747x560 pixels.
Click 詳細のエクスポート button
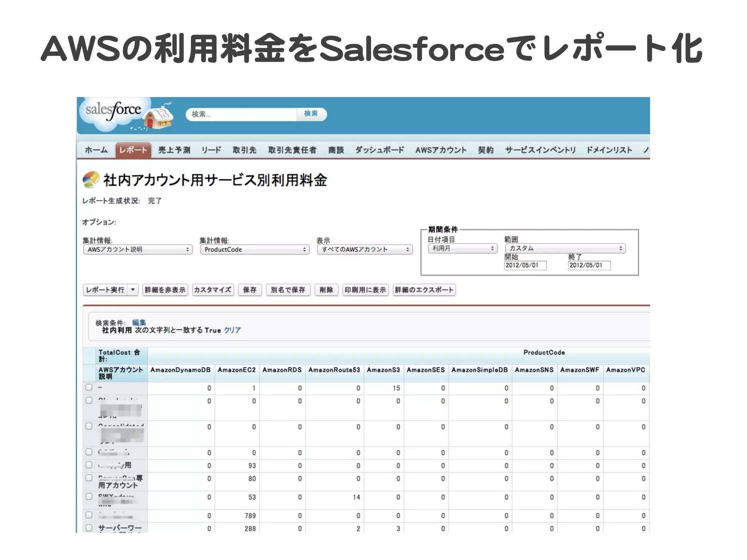(x=424, y=290)
